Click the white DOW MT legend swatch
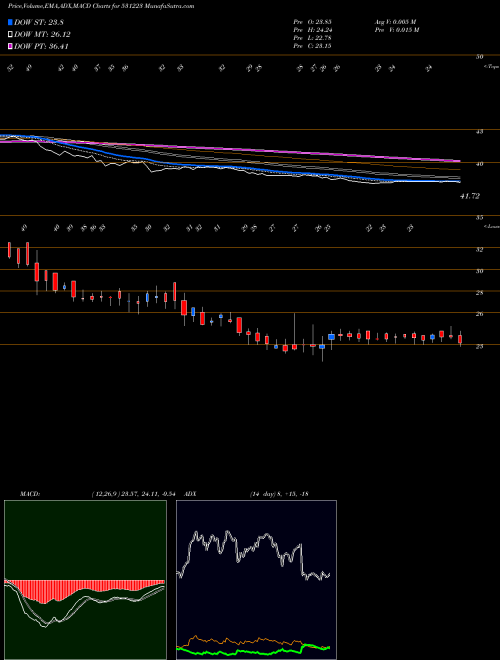The width and height of the screenshot is (500, 660). pyautogui.click(x=10, y=35)
